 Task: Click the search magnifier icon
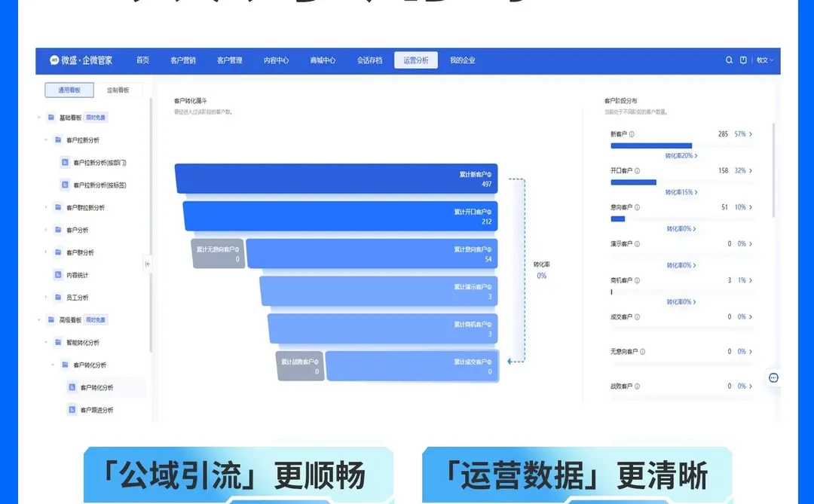(x=728, y=60)
